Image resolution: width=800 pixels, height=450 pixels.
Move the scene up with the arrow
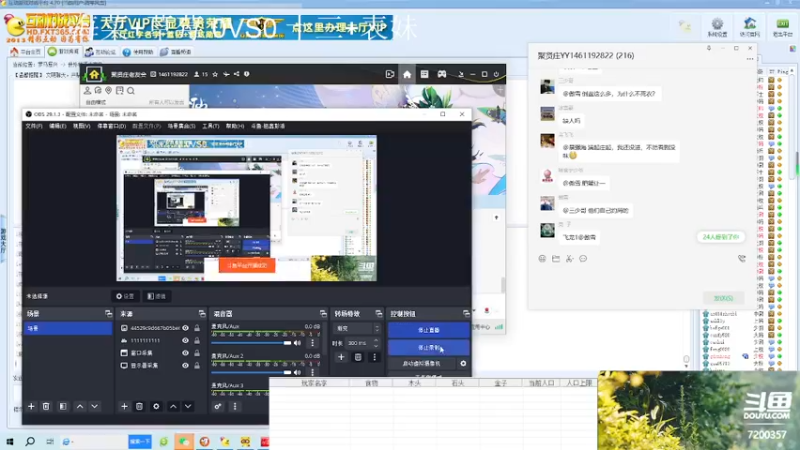click(80, 407)
